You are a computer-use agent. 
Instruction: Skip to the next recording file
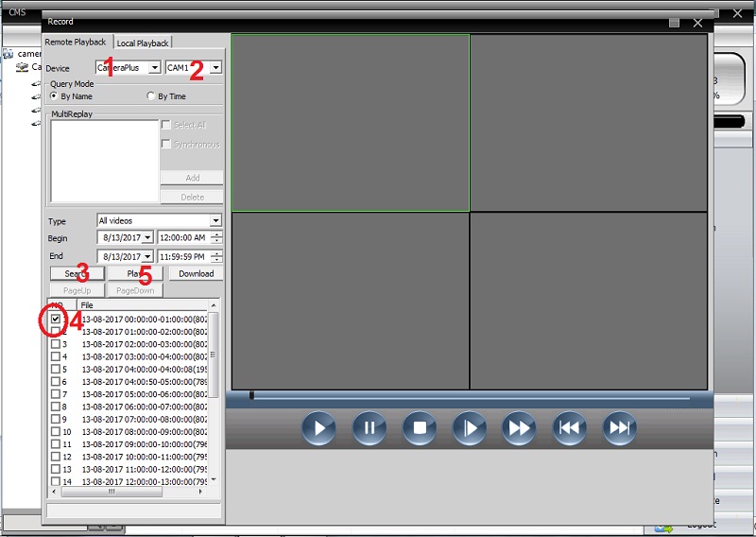click(x=620, y=427)
